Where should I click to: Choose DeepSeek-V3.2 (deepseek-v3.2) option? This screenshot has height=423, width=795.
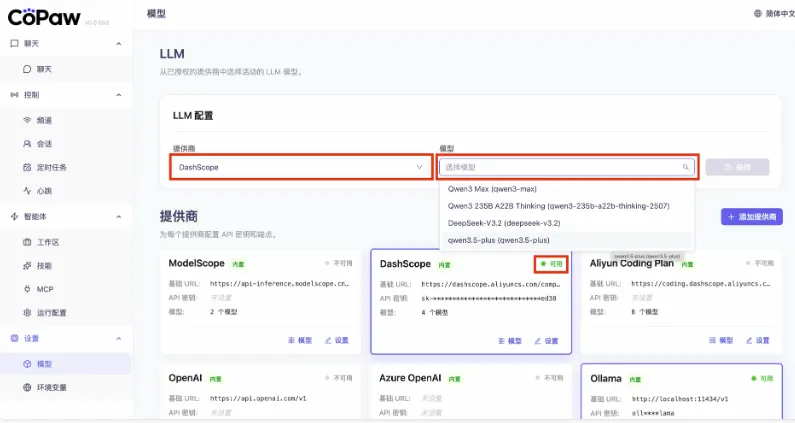click(566, 223)
